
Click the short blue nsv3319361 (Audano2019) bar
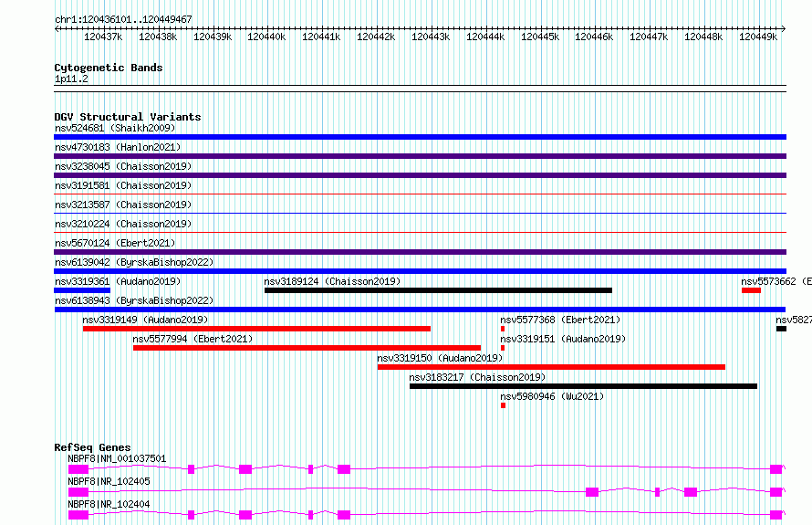pyautogui.click(x=82, y=290)
